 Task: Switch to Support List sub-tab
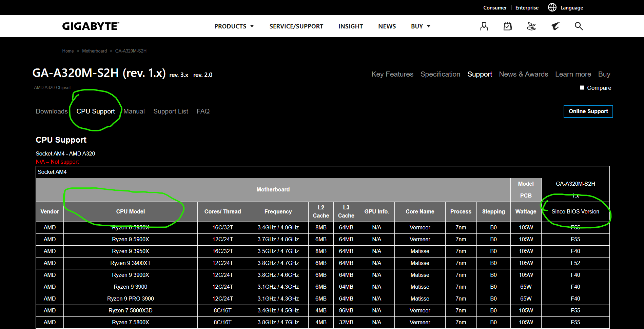(x=171, y=111)
